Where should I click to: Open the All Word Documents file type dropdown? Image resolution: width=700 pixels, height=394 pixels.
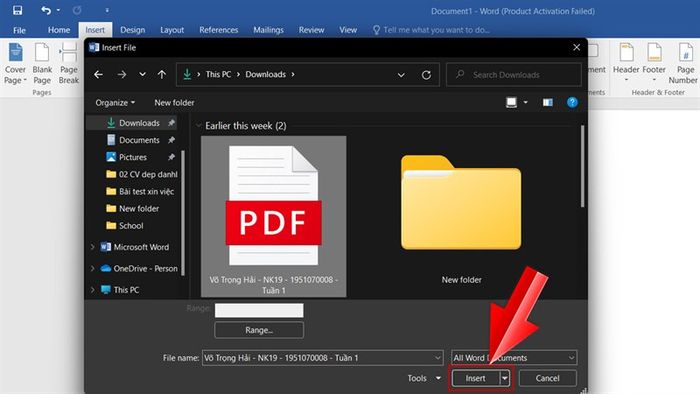click(x=514, y=357)
